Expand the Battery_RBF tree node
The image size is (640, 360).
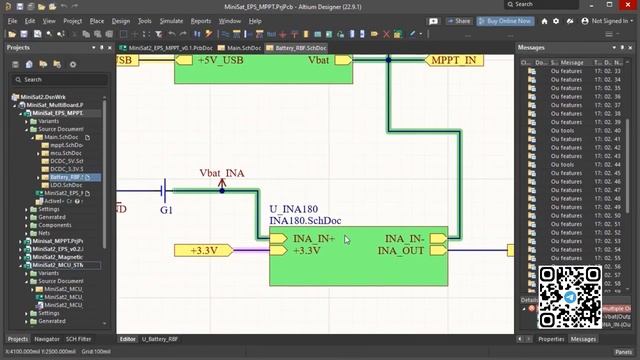(38, 178)
